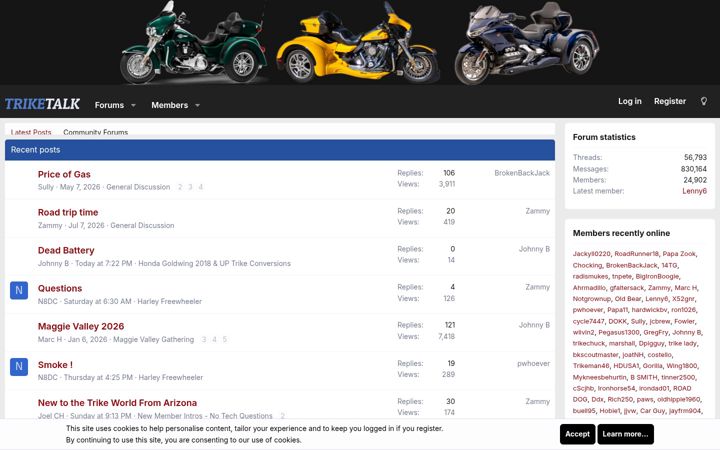Open Maggie Valley Gathering forum link
The image size is (720, 450).
click(153, 339)
